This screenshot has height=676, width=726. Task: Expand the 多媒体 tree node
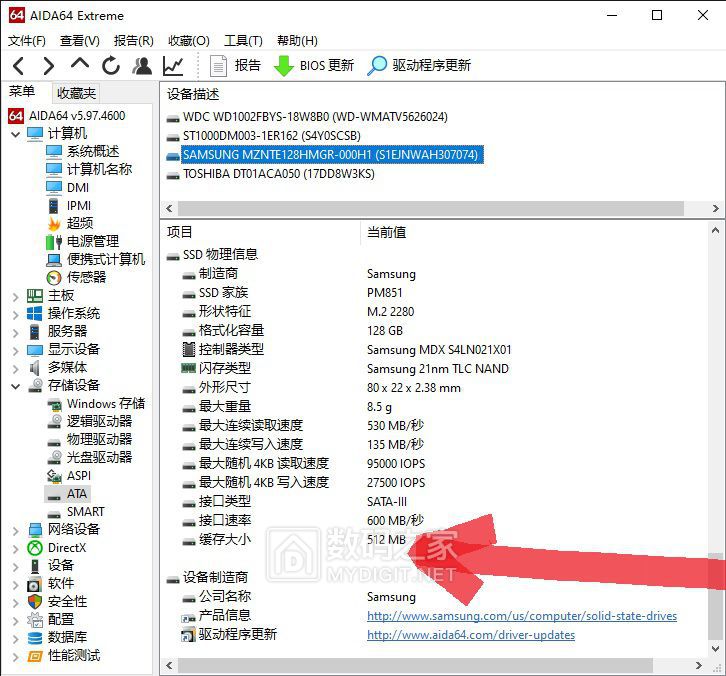tap(16, 369)
